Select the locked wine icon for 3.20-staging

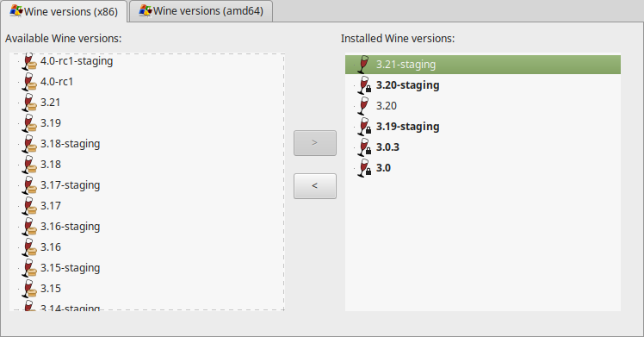364,85
